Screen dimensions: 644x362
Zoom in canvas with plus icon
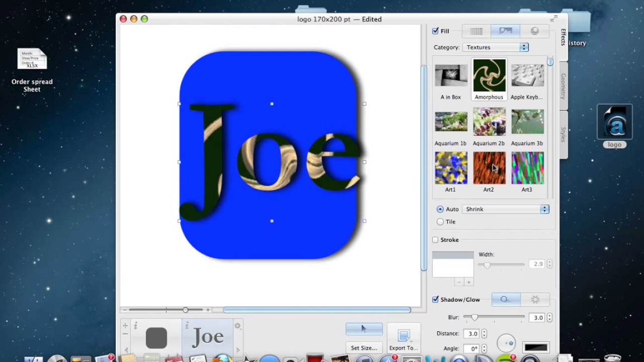(208, 310)
